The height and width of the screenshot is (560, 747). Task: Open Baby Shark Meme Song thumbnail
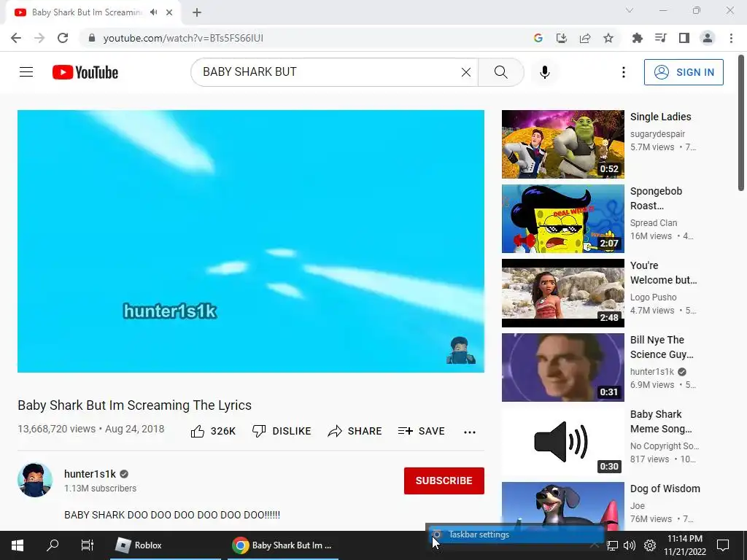point(562,441)
